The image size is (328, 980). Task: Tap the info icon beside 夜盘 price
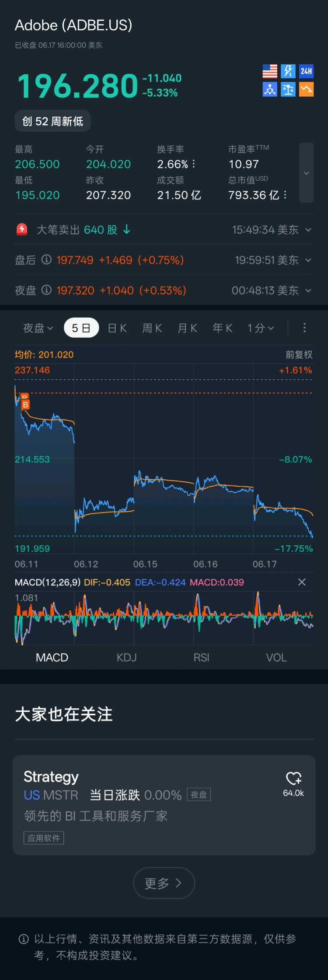click(x=46, y=290)
